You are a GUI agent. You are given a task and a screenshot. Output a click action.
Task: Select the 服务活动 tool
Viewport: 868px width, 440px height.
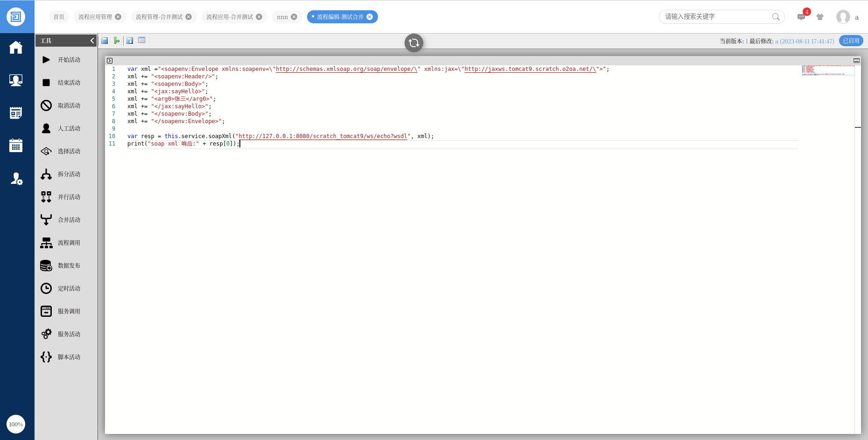coord(66,334)
